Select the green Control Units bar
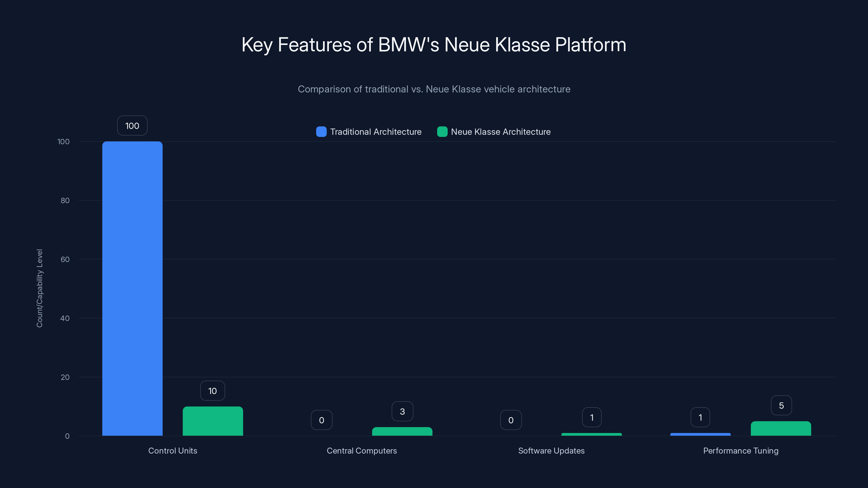The height and width of the screenshot is (488, 868). [213, 421]
